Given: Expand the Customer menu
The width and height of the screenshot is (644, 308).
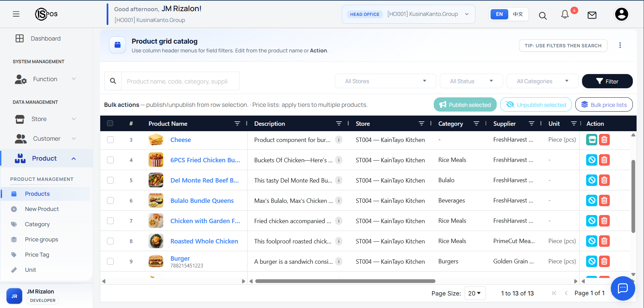Looking at the screenshot, I should coord(46,139).
